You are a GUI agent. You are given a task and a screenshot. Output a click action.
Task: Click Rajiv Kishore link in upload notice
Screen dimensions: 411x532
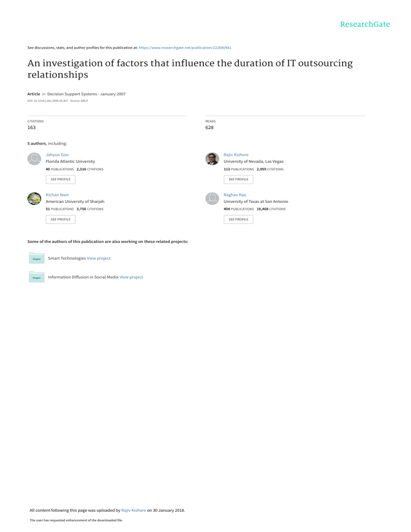(x=133, y=510)
